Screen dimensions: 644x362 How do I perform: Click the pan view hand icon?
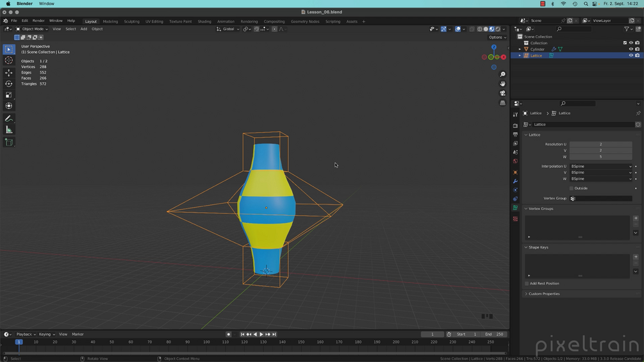click(502, 84)
